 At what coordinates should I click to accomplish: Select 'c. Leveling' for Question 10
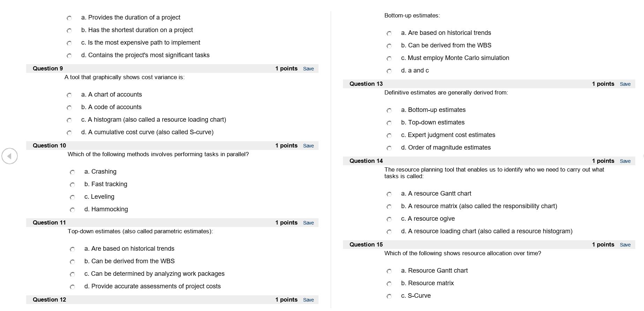[x=72, y=197]
